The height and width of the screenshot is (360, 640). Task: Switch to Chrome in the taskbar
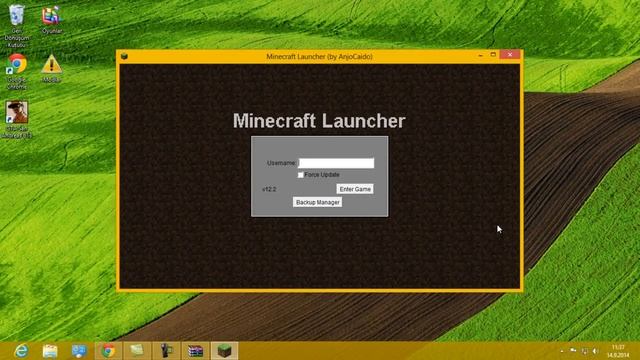click(x=108, y=351)
